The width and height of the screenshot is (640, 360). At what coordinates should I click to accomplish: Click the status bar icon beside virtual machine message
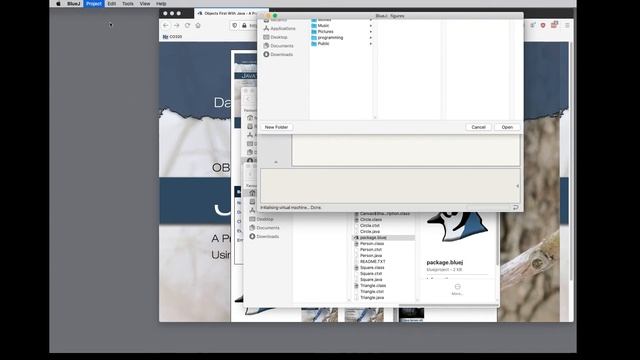click(x=516, y=207)
